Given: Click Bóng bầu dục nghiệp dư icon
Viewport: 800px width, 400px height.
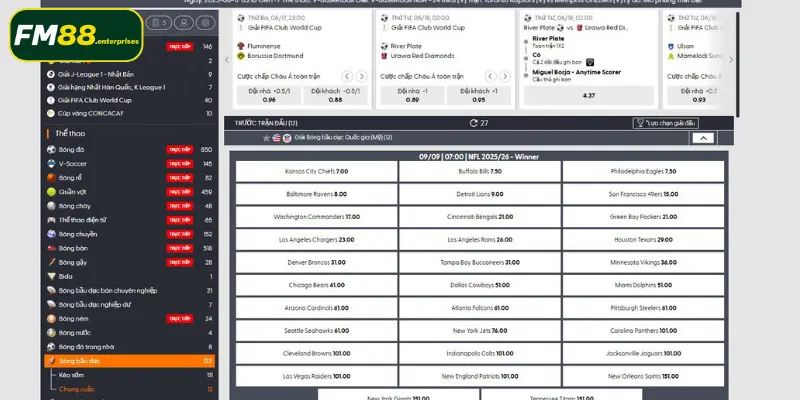Looking at the screenshot, I should [51, 305].
